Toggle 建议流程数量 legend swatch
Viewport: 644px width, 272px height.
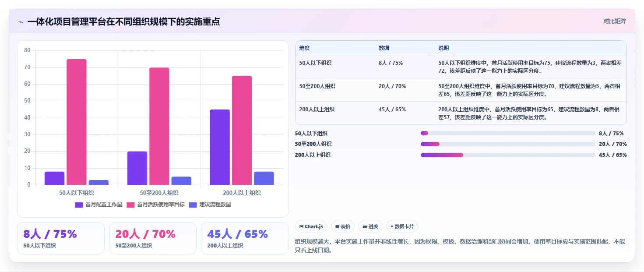pyautogui.click(x=193, y=205)
